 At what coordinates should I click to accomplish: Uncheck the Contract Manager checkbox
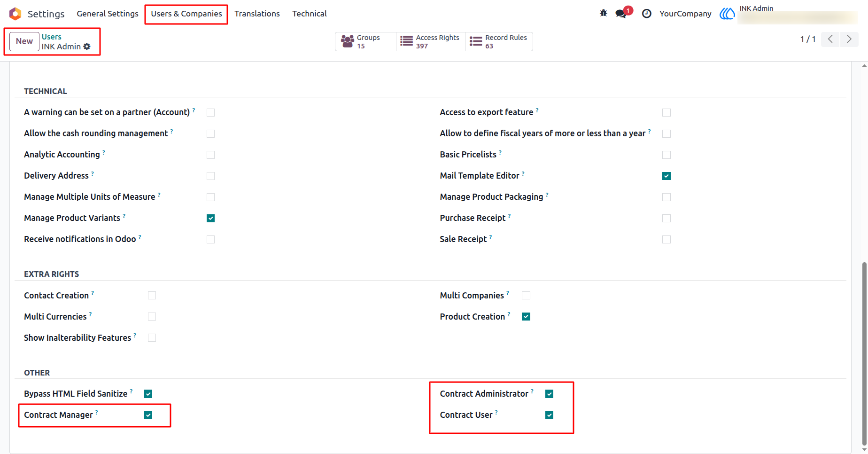tap(148, 415)
